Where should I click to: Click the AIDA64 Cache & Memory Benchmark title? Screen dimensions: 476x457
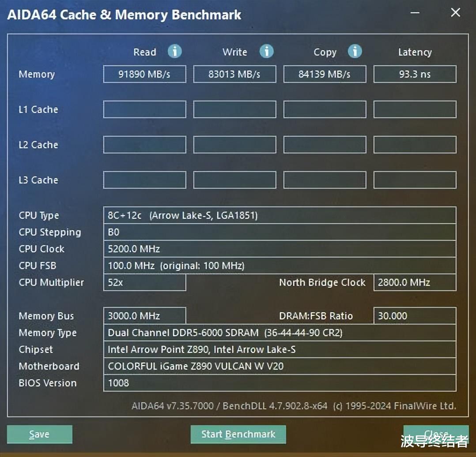point(124,15)
